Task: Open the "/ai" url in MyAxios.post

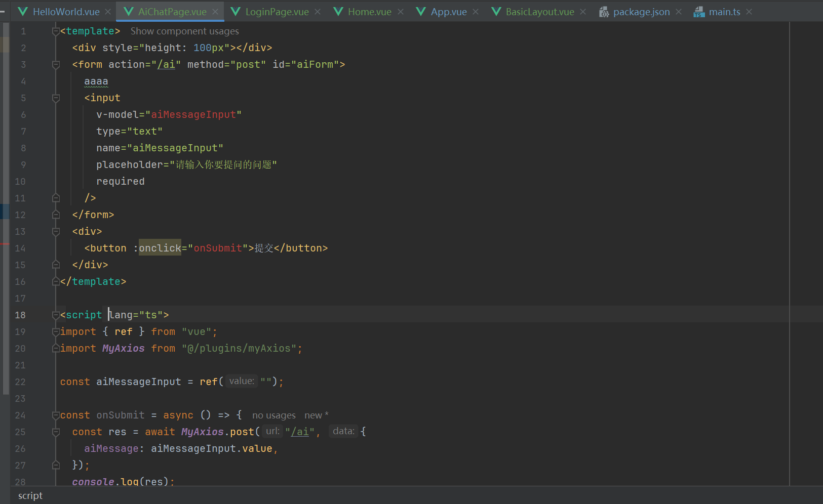Action: point(300,432)
